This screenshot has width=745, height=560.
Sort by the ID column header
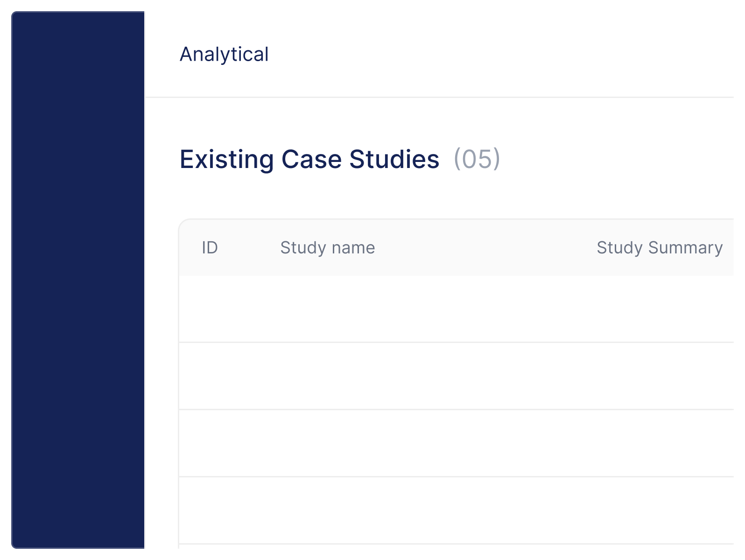pyautogui.click(x=210, y=248)
